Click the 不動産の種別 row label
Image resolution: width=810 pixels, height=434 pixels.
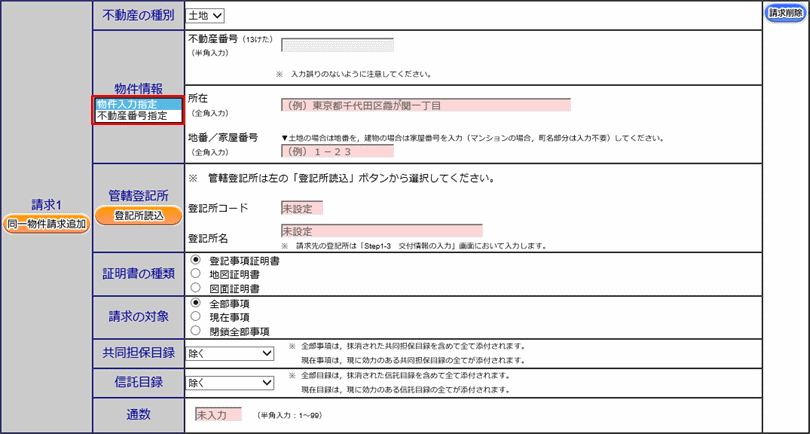tap(138, 16)
